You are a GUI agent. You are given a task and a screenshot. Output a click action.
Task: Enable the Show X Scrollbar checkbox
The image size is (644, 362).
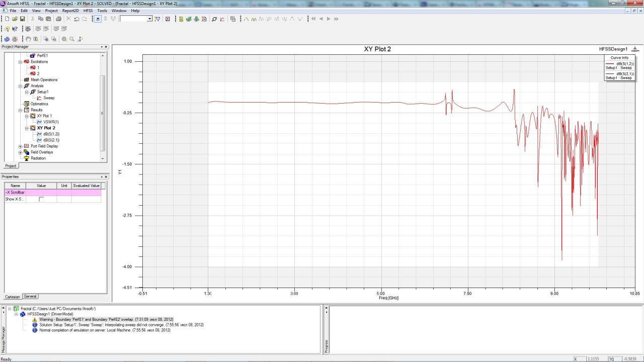click(41, 200)
